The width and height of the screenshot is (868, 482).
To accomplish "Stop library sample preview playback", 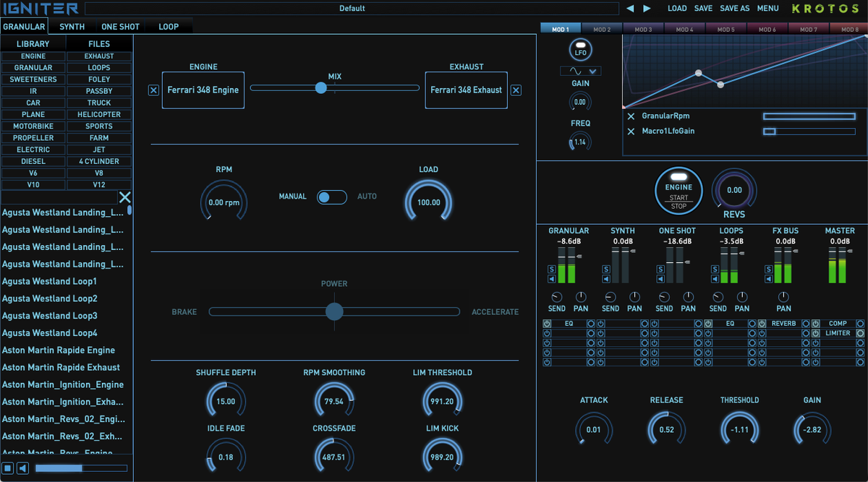I will (7, 468).
